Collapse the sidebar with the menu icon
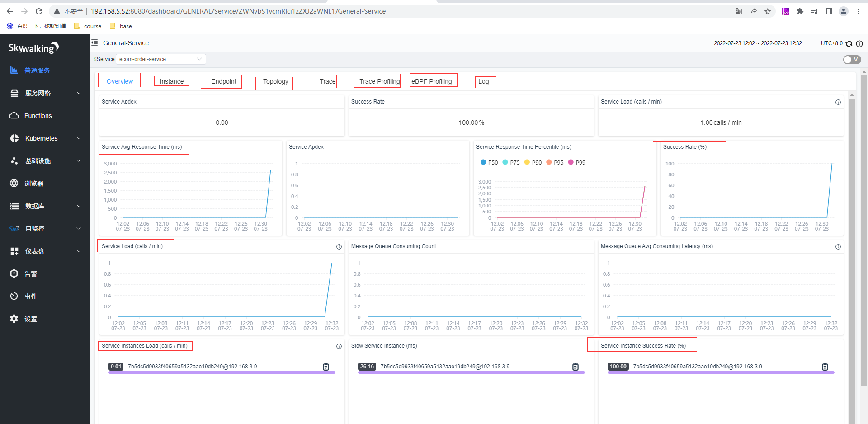Screen dimensions: 868x424 point(94,42)
